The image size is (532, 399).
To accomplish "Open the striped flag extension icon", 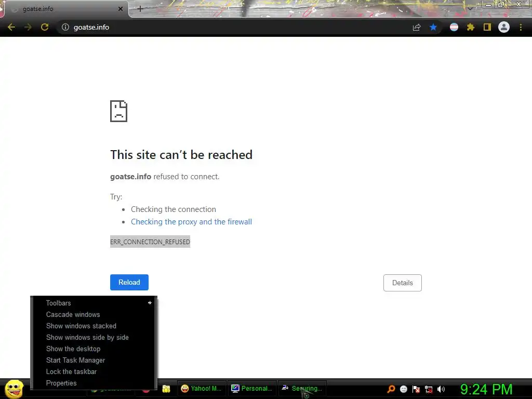I will pos(454,27).
